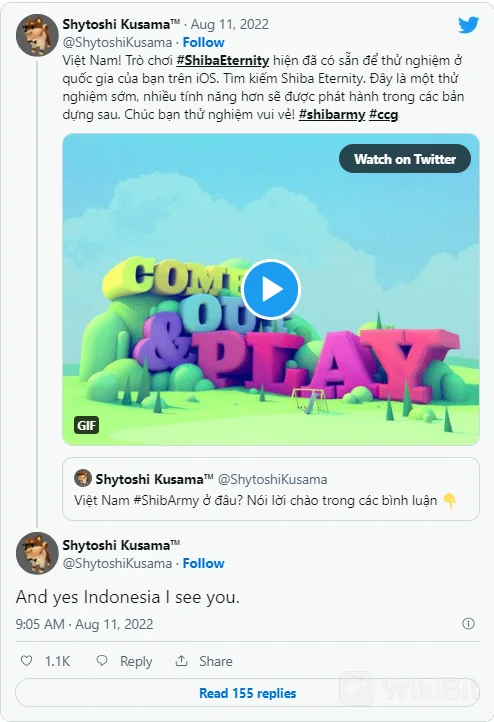Image resolution: width=494 pixels, height=722 pixels.
Task: Follow ShytoshiKusama from the Indonesia reply
Action: coord(203,564)
